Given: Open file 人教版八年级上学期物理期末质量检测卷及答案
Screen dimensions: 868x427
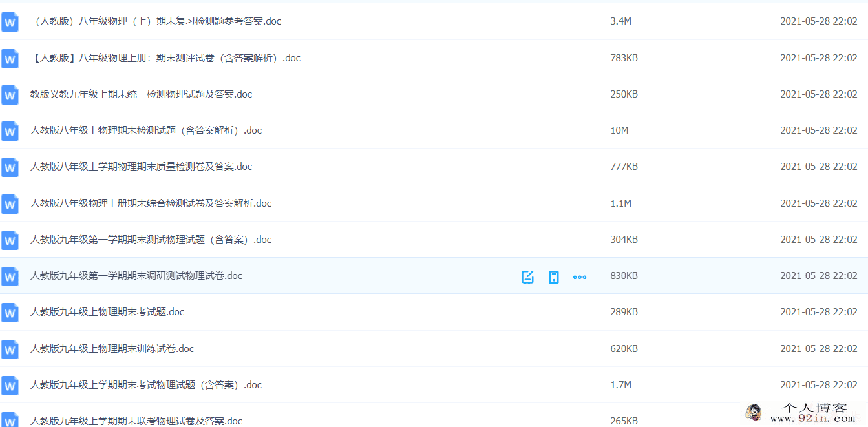Looking at the screenshot, I should pos(141,166).
